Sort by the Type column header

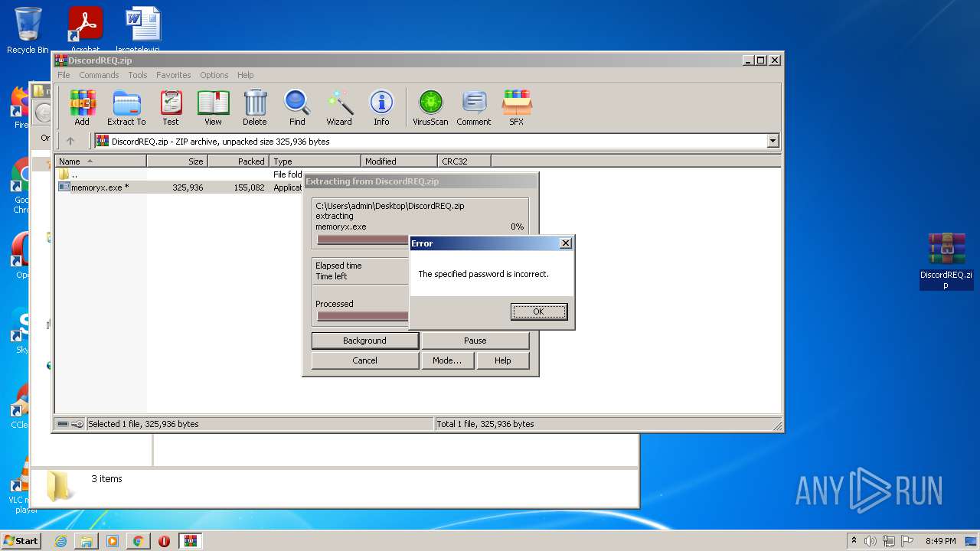tap(315, 161)
